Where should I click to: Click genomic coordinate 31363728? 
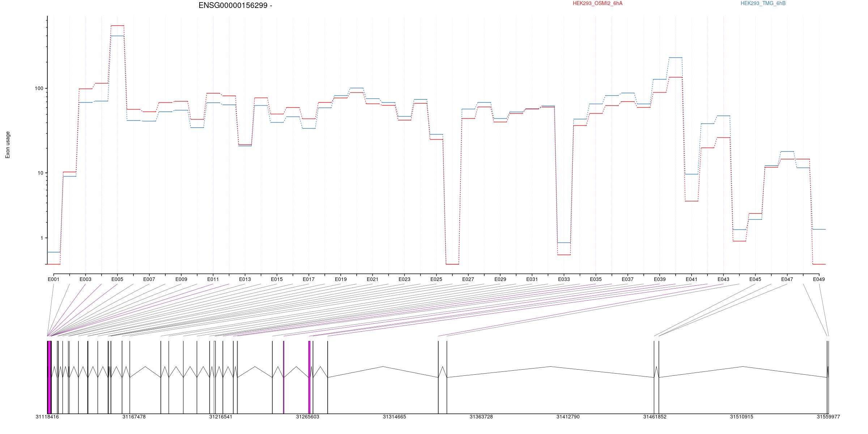(x=481, y=417)
